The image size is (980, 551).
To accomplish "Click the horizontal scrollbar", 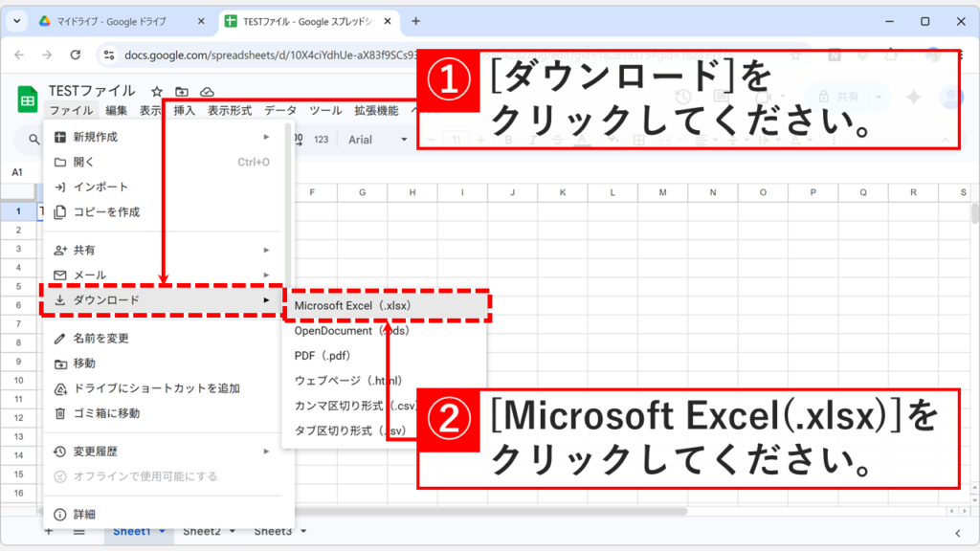I will (x=491, y=511).
